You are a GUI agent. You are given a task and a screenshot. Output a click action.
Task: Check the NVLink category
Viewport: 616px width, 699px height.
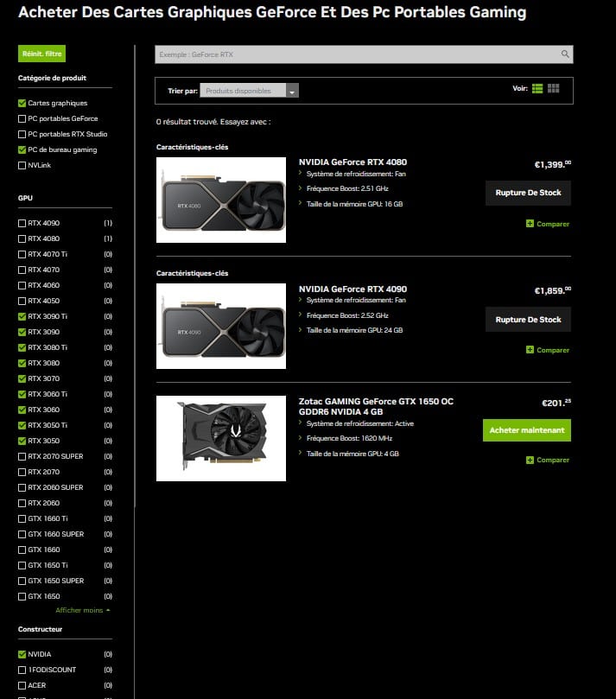pos(22,165)
